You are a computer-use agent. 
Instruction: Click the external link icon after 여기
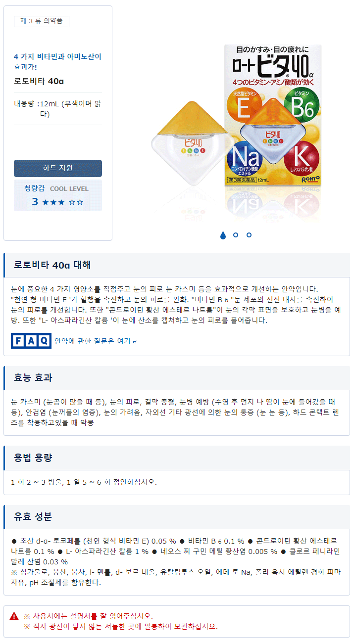pyautogui.click(x=135, y=341)
